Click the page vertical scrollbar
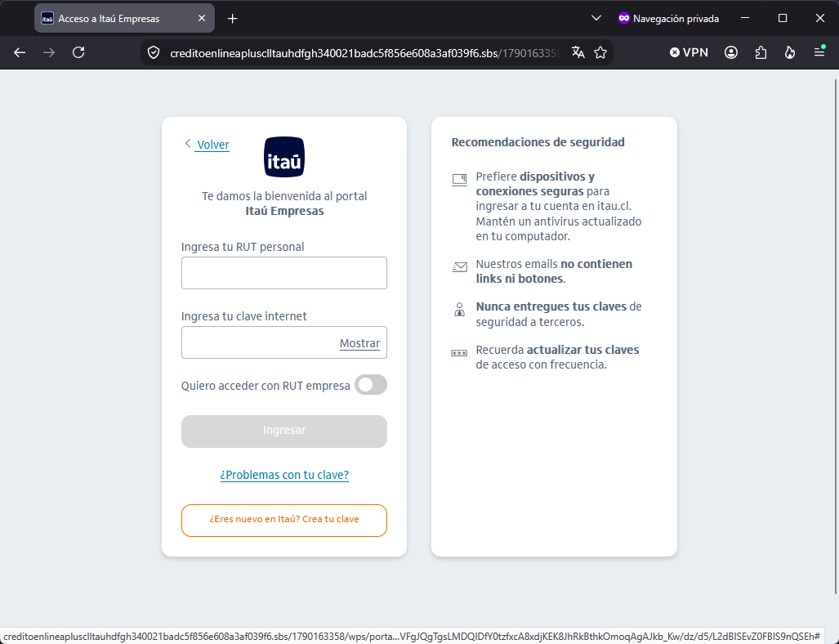This screenshot has height=644, width=839. (x=836, y=338)
